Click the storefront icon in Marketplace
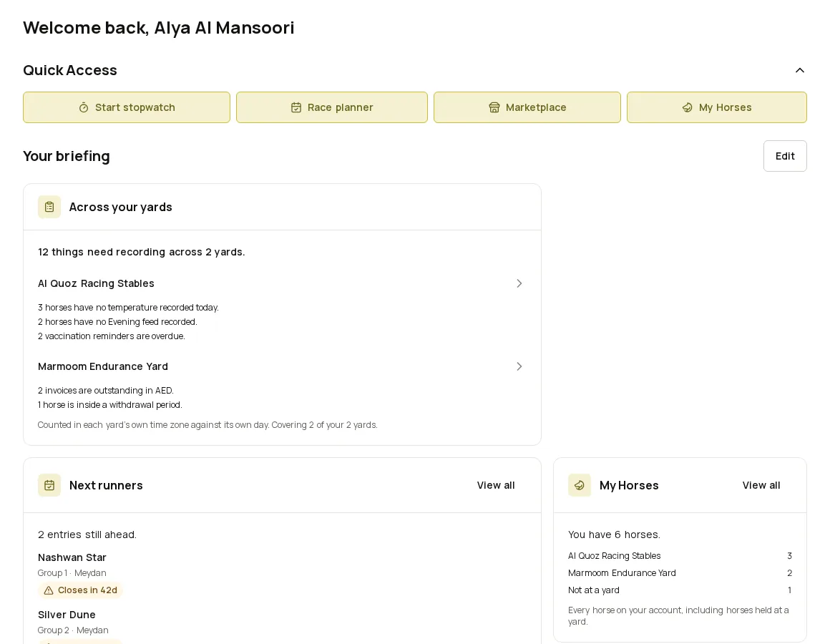 tap(494, 108)
